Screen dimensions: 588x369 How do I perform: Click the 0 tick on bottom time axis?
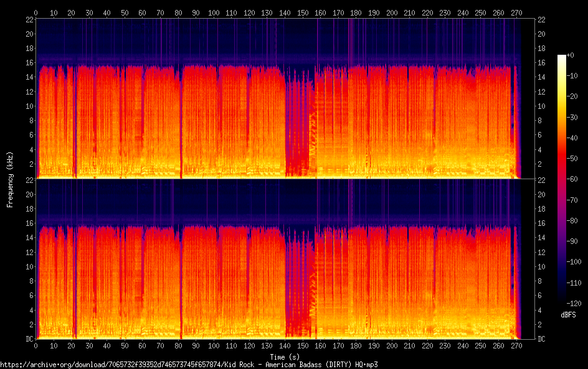point(36,345)
